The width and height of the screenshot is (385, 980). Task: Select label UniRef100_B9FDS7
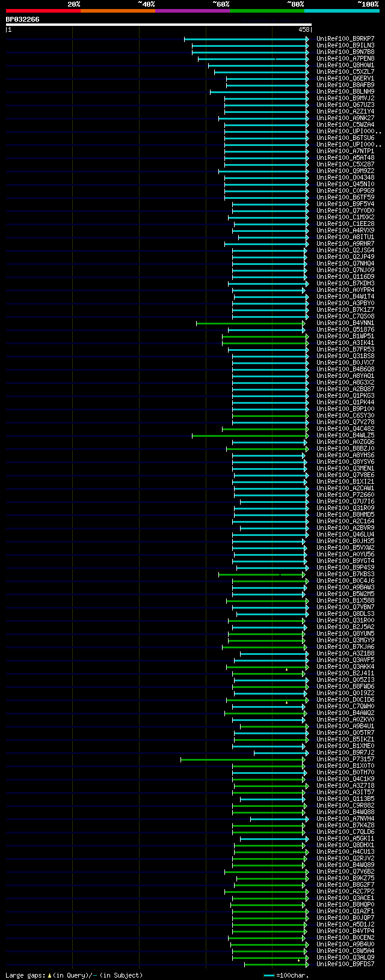(345, 964)
